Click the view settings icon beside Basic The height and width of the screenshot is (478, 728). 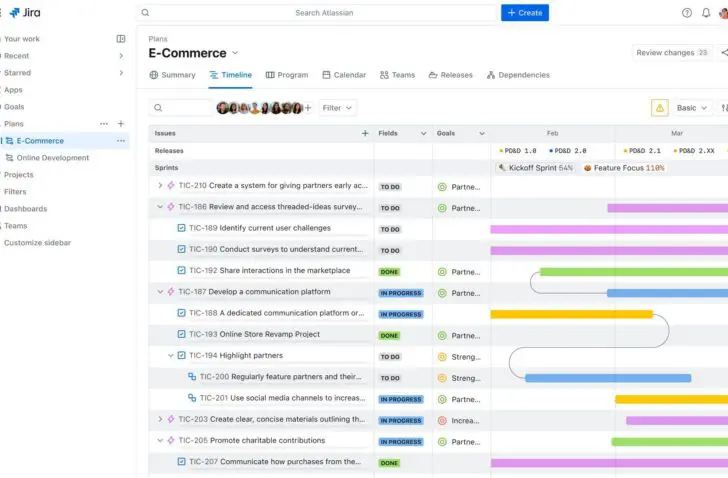point(723,108)
